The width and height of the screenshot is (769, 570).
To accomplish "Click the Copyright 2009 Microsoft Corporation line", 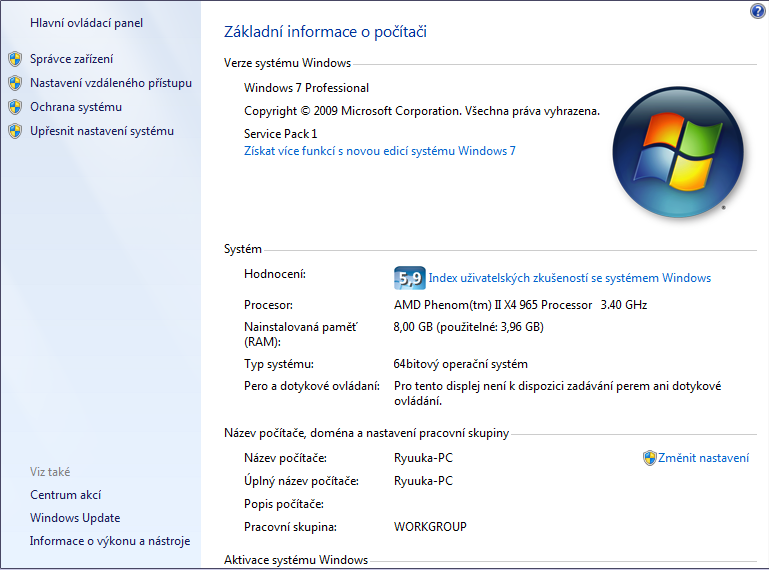I will pos(422,111).
